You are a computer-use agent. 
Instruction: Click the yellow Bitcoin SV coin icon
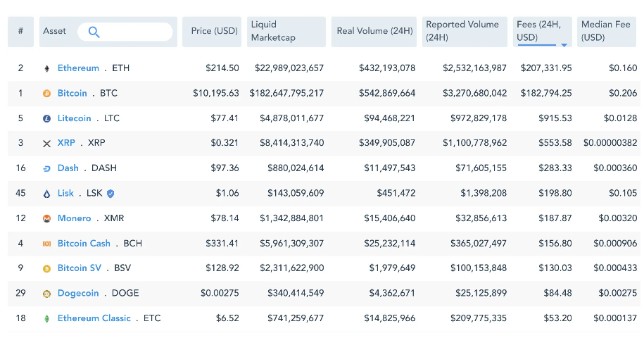(x=47, y=268)
